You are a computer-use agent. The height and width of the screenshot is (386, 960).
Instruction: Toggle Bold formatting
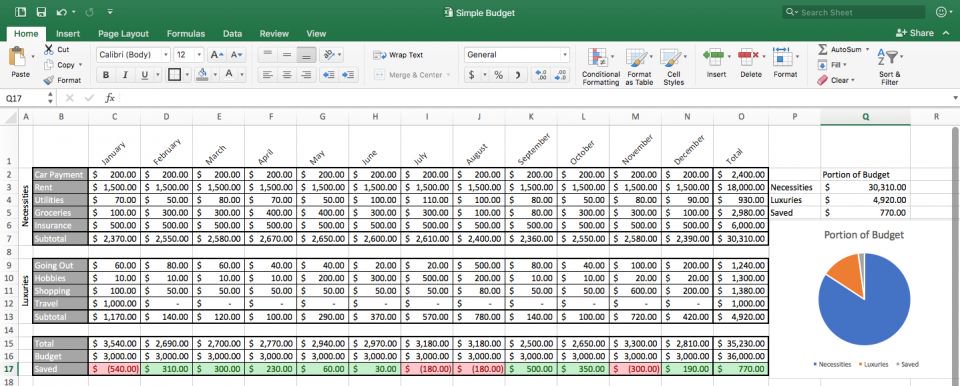click(106, 75)
